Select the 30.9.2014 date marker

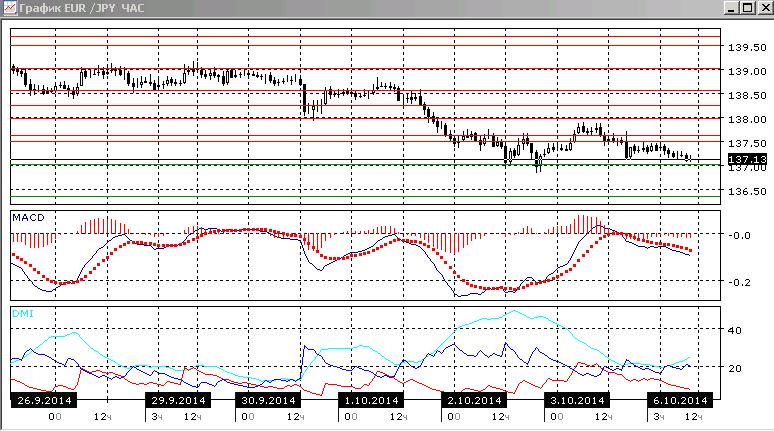coord(269,400)
